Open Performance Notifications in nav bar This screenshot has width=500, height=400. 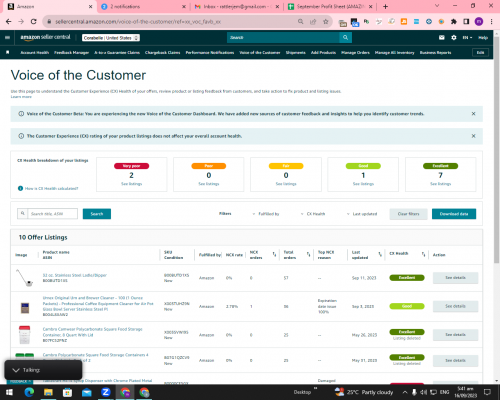pyautogui.click(x=210, y=52)
